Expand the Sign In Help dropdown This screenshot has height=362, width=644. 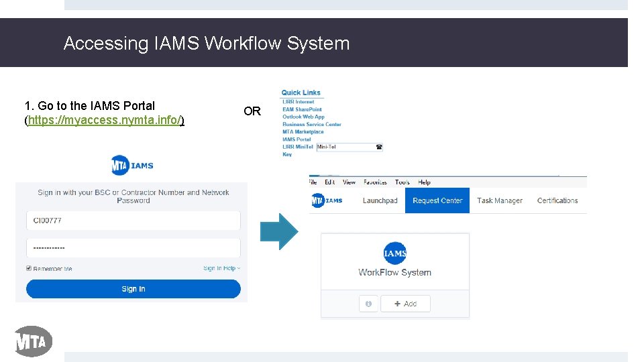point(222,268)
